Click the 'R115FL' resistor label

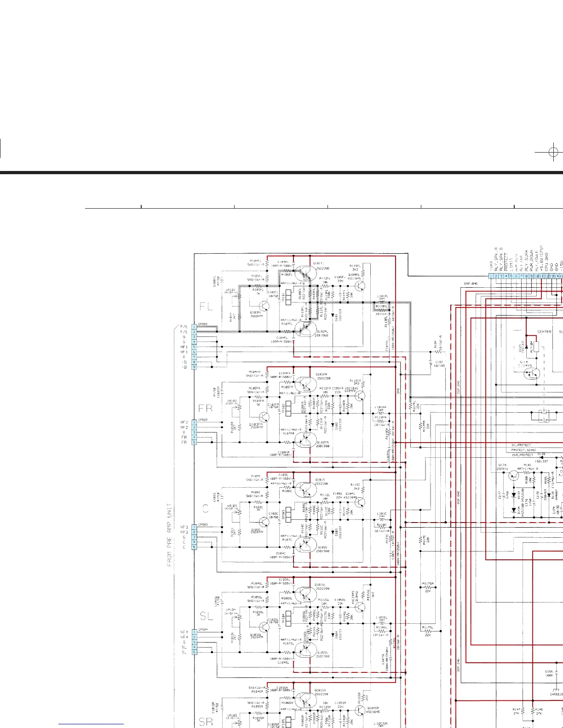(x=355, y=266)
